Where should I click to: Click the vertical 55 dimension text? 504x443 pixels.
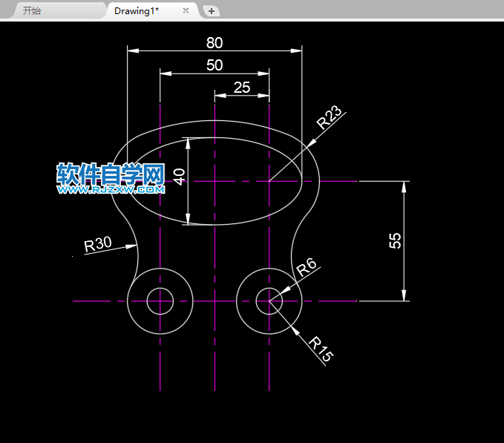pyautogui.click(x=396, y=240)
